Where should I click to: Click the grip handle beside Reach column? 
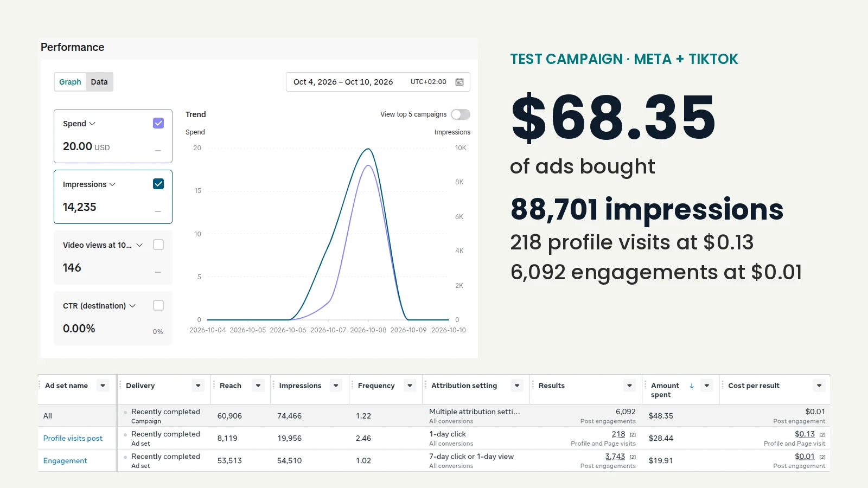(214, 386)
